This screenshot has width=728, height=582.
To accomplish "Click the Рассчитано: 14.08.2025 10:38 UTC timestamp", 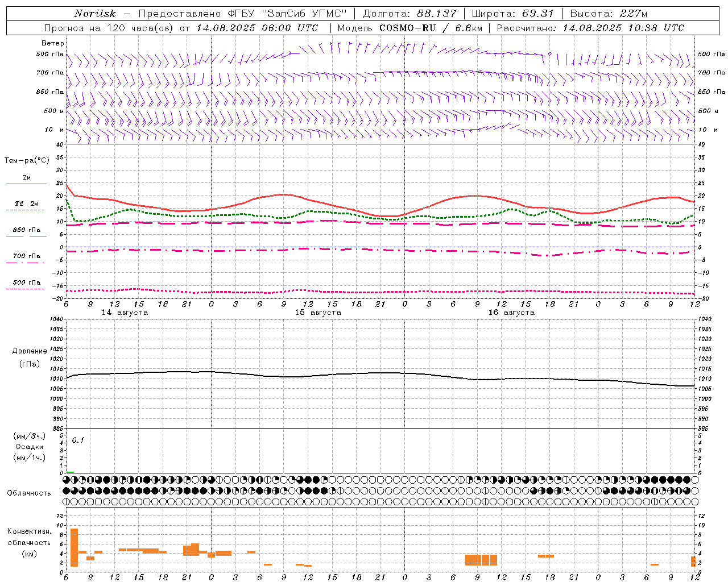I will [590, 28].
